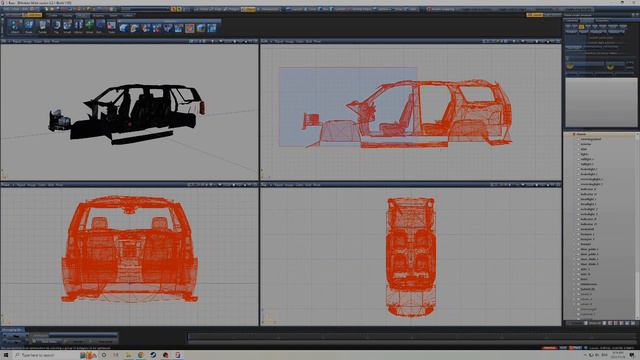Open the Display commands tab

(x=67, y=16)
